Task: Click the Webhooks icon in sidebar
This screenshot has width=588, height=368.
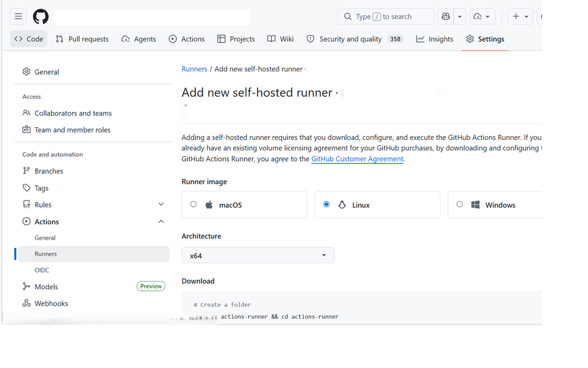Action: click(x=26, y=303)
